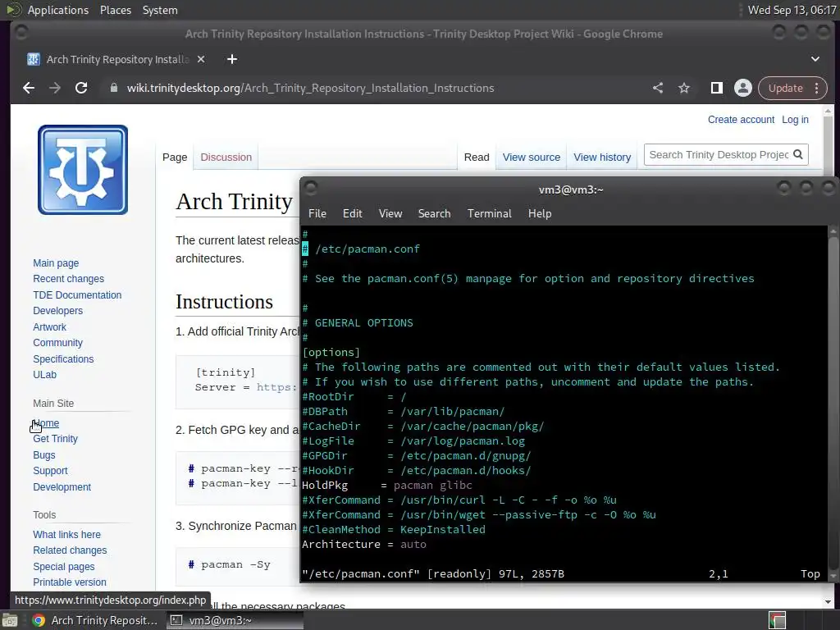
Task: Click the Chrome address bar URL
Action: click(x=310, y=88)
